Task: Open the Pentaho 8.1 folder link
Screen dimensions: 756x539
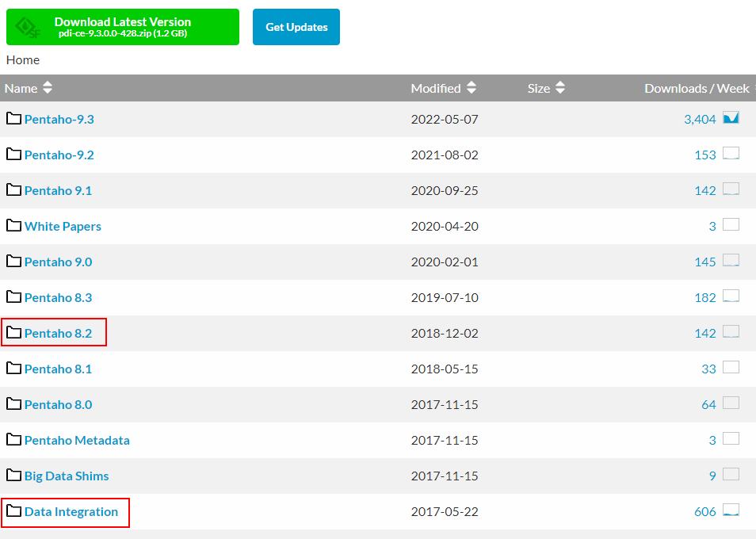Action: [x=58, y=369]
